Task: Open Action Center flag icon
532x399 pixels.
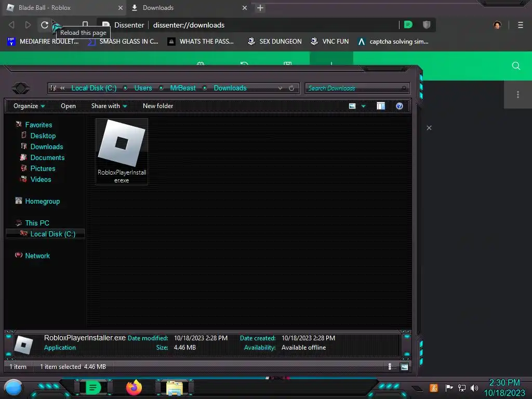Action: (449, 388)
